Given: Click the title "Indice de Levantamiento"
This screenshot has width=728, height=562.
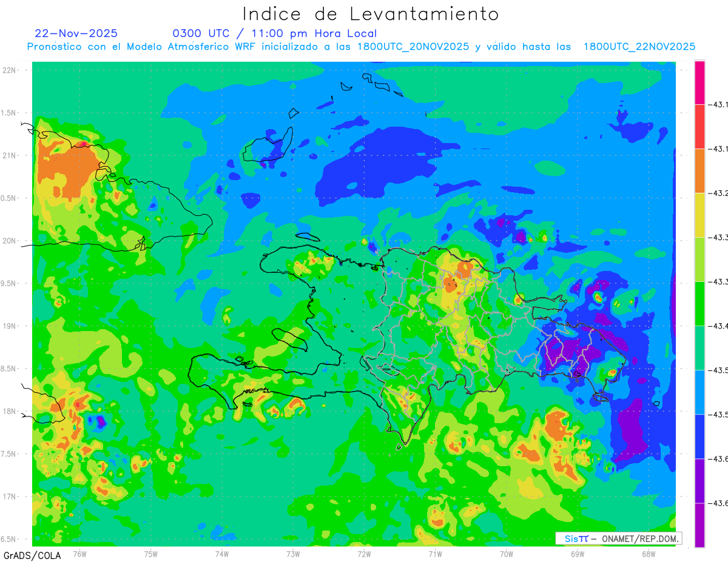Looking at the screenshot, I should click(x=371, y=13).
